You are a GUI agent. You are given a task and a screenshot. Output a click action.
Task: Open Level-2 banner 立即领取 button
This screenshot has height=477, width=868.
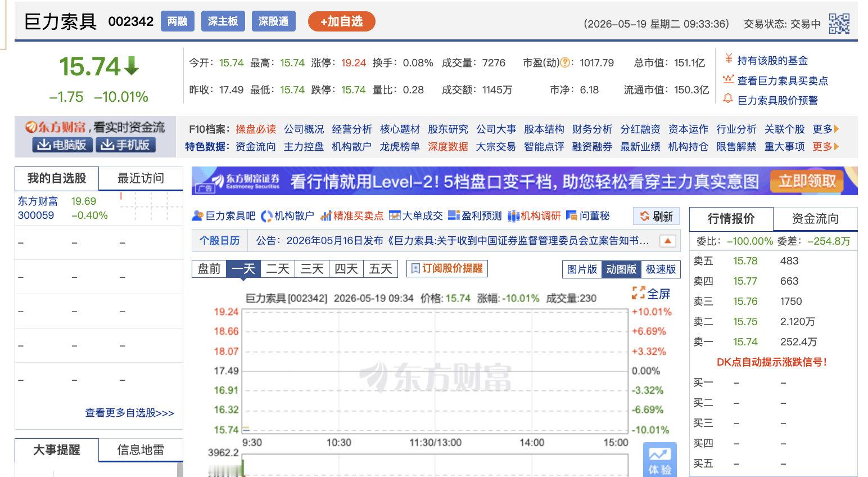(807, 181)
